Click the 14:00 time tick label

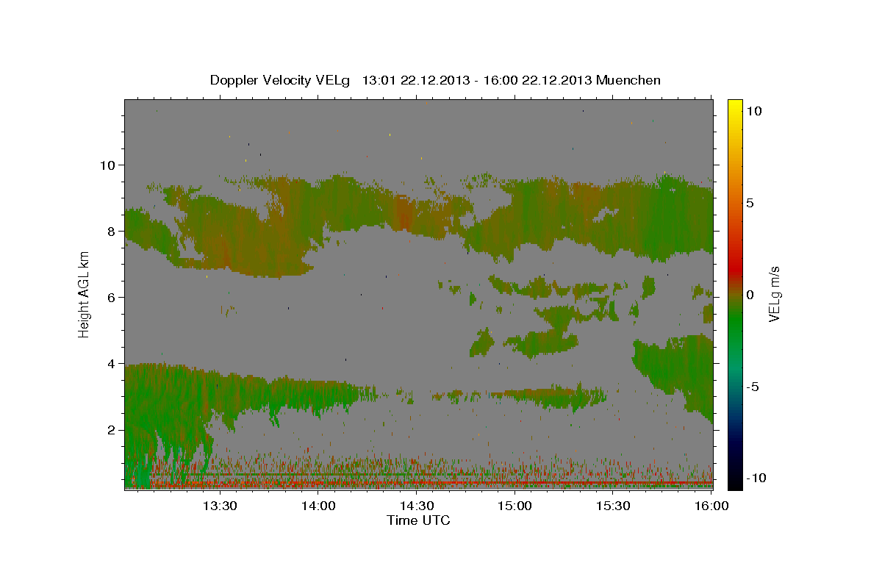[318, 506]
